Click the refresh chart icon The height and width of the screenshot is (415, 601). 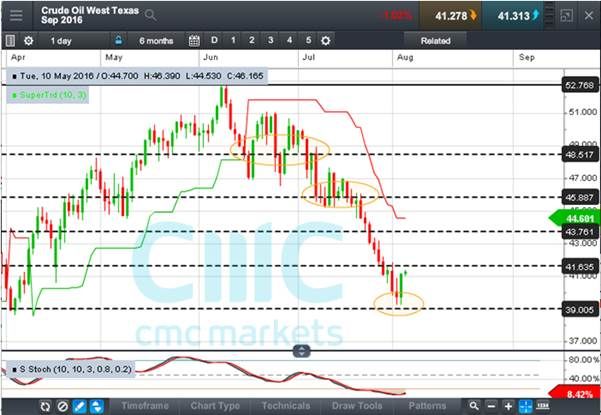pos(45,406)
